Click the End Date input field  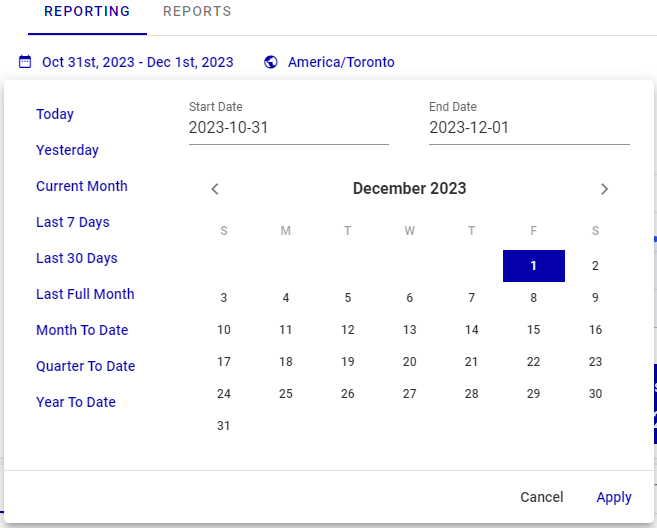pyautogui.click(x=529, y=128)
